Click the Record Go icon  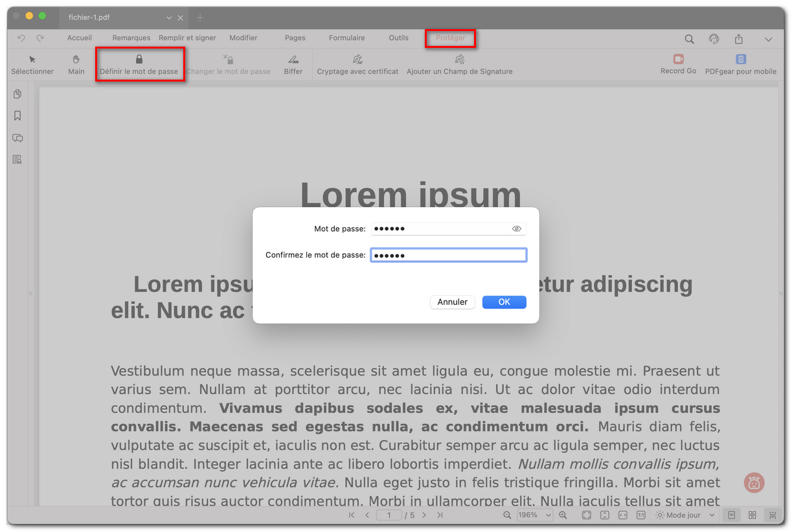677,59
